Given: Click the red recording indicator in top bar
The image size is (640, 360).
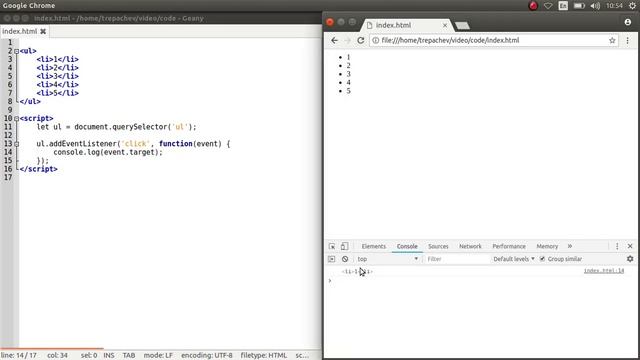Looking at the screenshot, I should pos(533,6).
